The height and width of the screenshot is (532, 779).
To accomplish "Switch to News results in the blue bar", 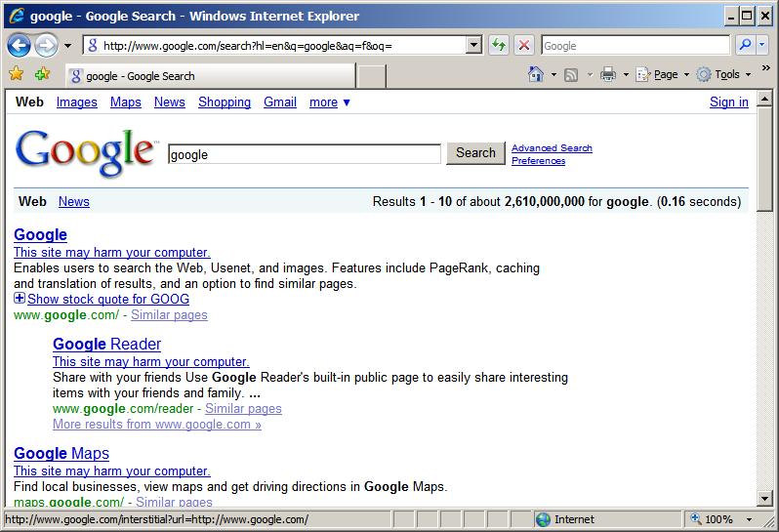I will tap(74, 201).
